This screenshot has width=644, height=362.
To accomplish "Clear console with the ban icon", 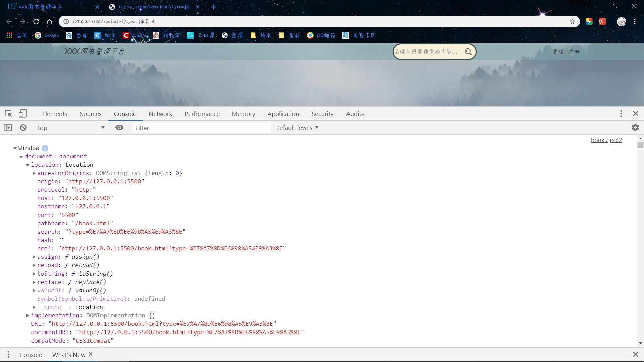I will pyautogui.click(x=23, y=128).
